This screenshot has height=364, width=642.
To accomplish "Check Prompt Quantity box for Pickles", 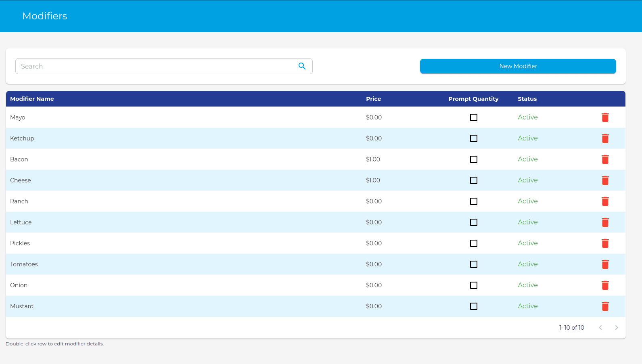I will pyautogui.click(x=474, y=243).
